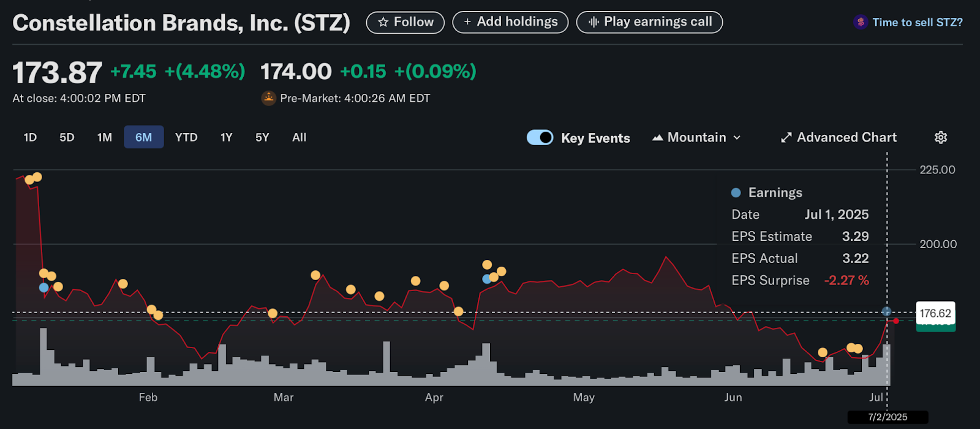The height and width of the screenshot is (429, 980).
Task: Switch chart to 1M range
Action: pos(105,137)
